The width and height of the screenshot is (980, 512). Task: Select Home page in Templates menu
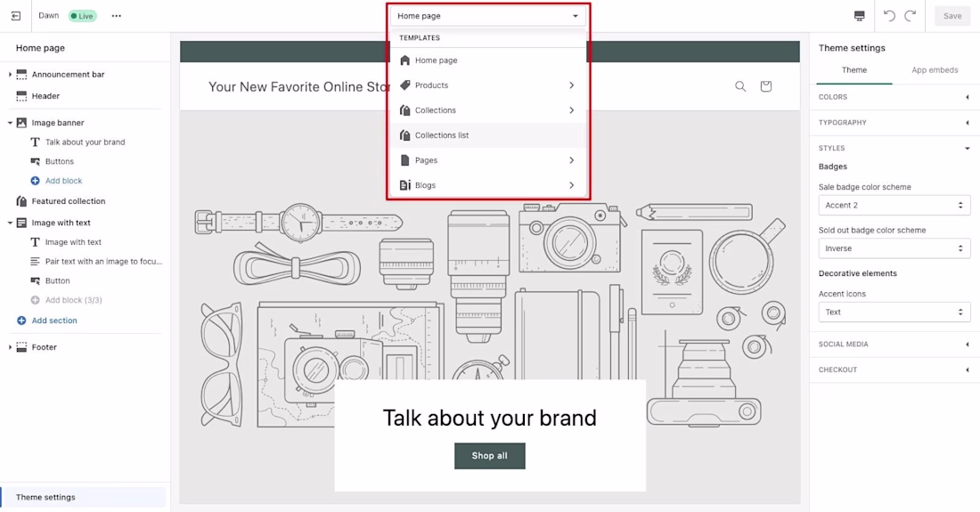488,60
